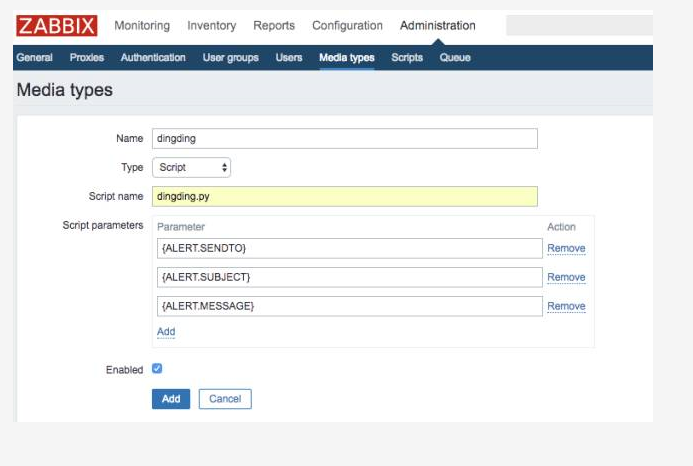Switch to the Media types submenu
This screenshot has height=466, width=693.
pos(347,57)
